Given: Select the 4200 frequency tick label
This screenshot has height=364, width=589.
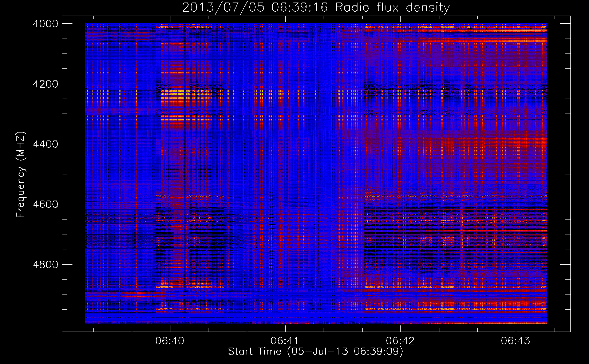Looking at the screenshot, I should [46, 84].
